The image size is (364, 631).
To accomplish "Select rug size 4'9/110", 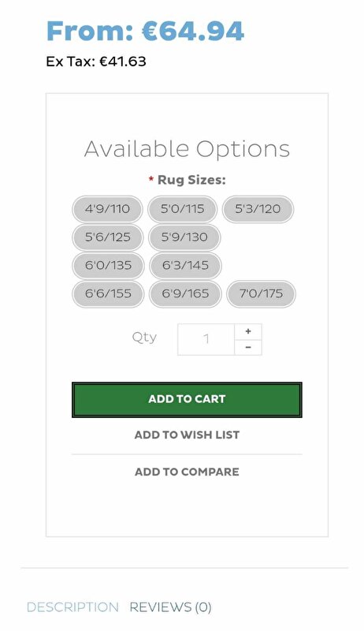I will tap(107, 209).
